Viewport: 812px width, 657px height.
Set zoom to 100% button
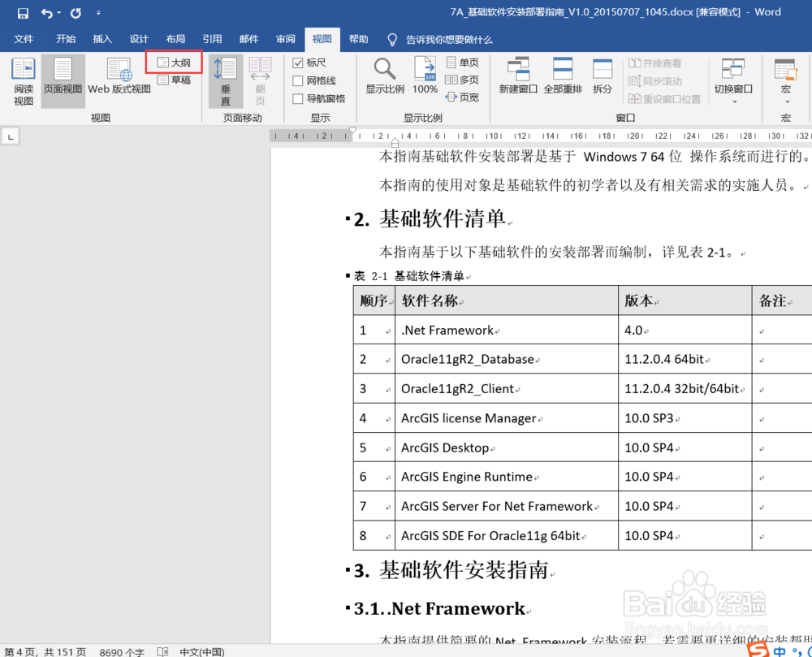coord(425,76)
